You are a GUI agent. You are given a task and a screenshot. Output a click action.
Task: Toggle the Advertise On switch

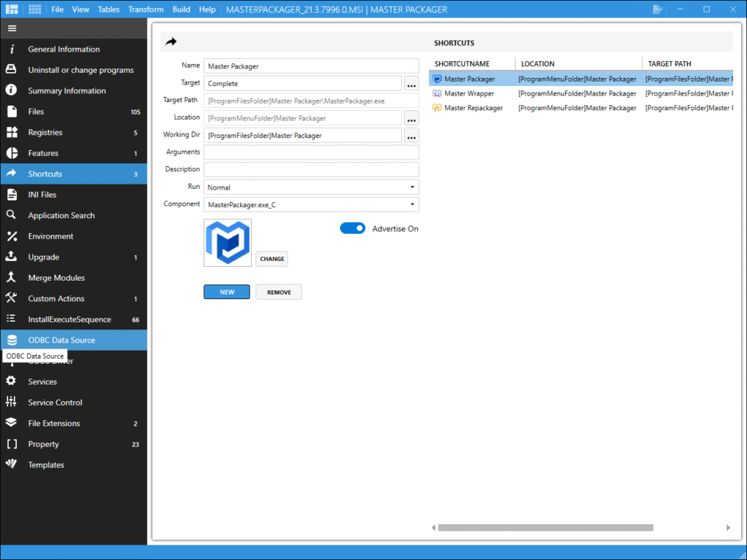(352, 228)
